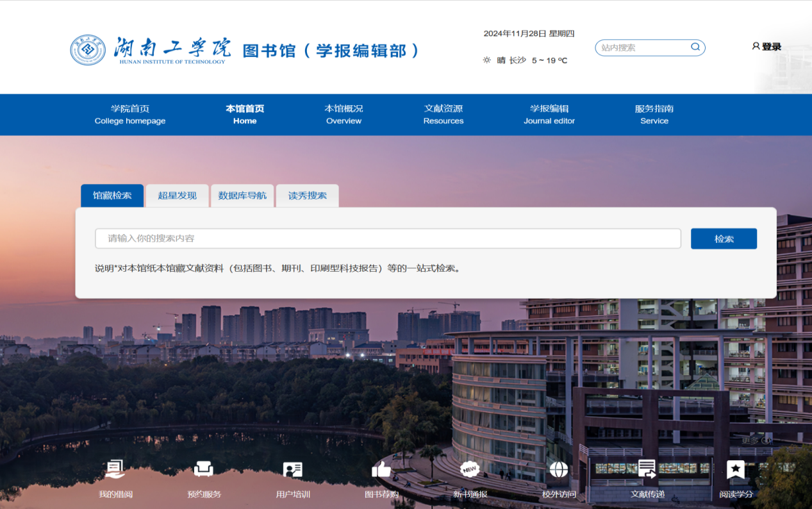Open the 文献传递 document icon
812x509 pixels.
(647, 470)
